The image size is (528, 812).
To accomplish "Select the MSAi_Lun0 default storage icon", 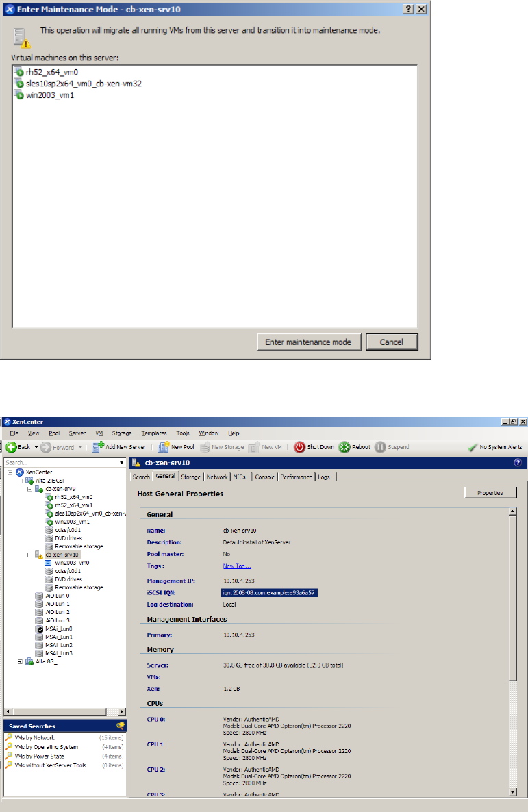I will 39,629.
